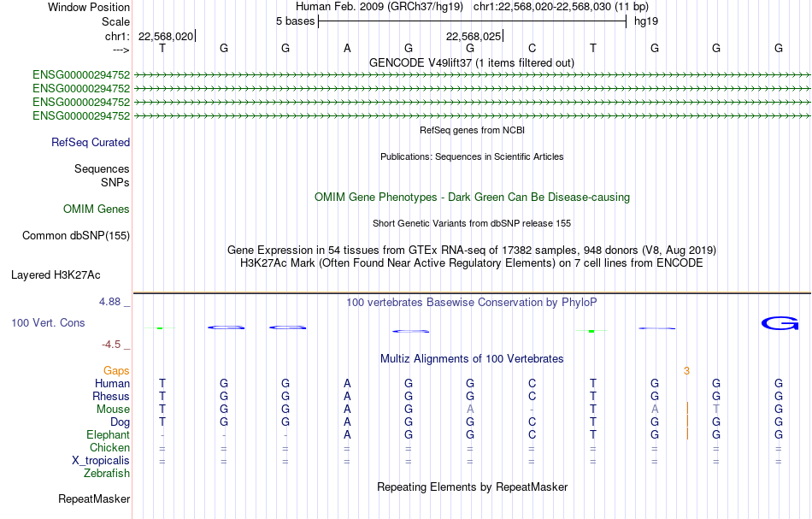Click the large blue G conservation logo
The height and width of the screenshot is (519, 812).
click(x=780, y=324)
